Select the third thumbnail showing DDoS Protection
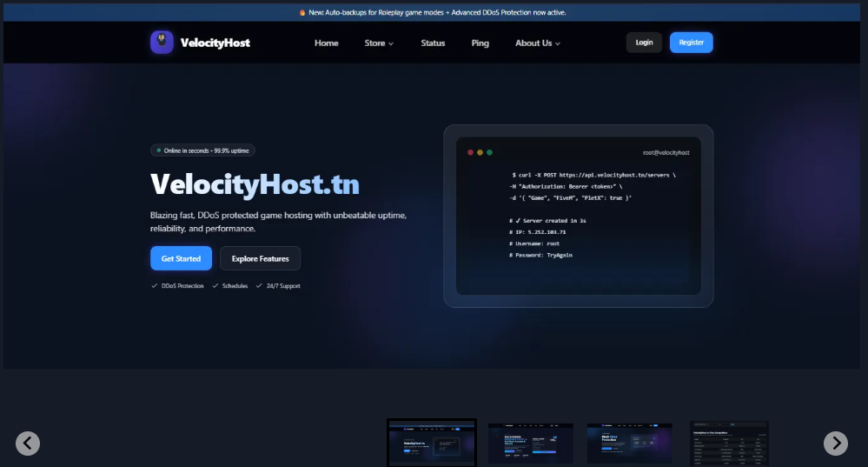The height and width of the screenshot is (467, 868). (x=629, y=444)
